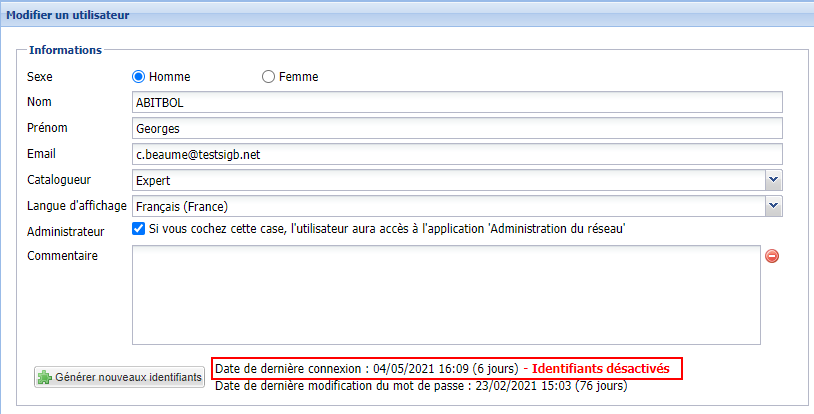Select the Homme radio button
Screen dimensions: 814x414
140,77
